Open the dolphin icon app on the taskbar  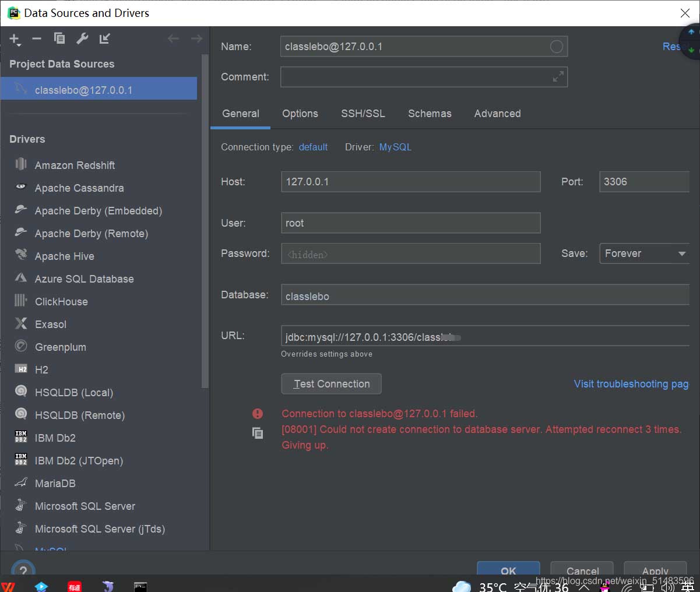107,586
